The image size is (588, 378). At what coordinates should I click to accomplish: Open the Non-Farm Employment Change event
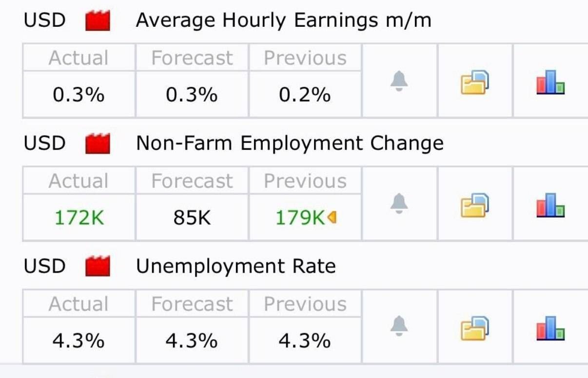click(x=290, y=144)
